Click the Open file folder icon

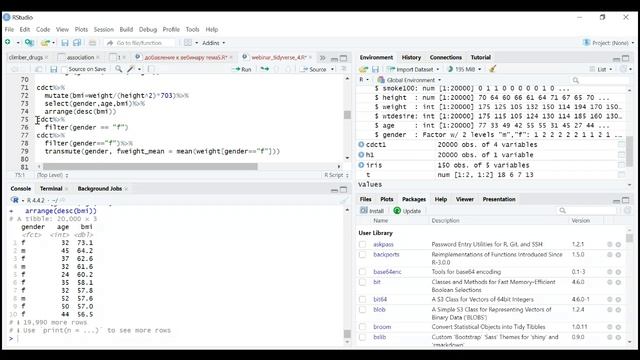click(x=45, y=42)
